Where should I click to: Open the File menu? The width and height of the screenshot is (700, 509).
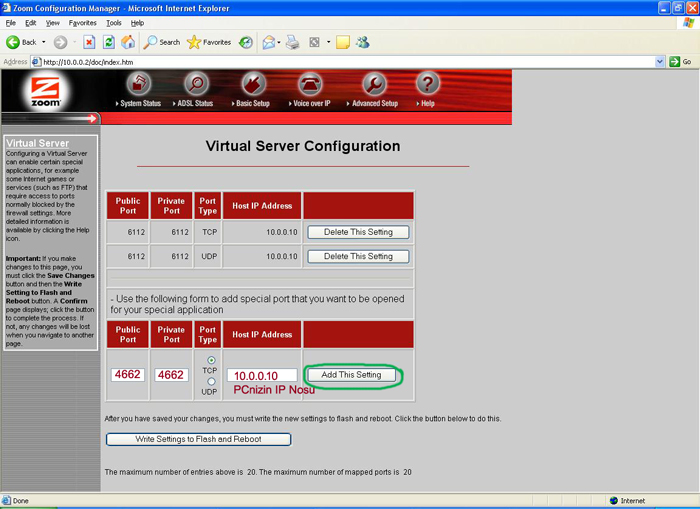[x=11, y=23]
